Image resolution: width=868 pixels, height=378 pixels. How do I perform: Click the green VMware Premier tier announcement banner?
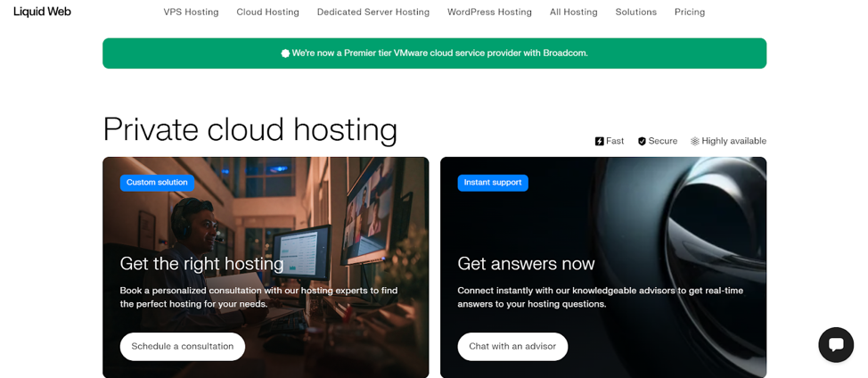(435, 53)
